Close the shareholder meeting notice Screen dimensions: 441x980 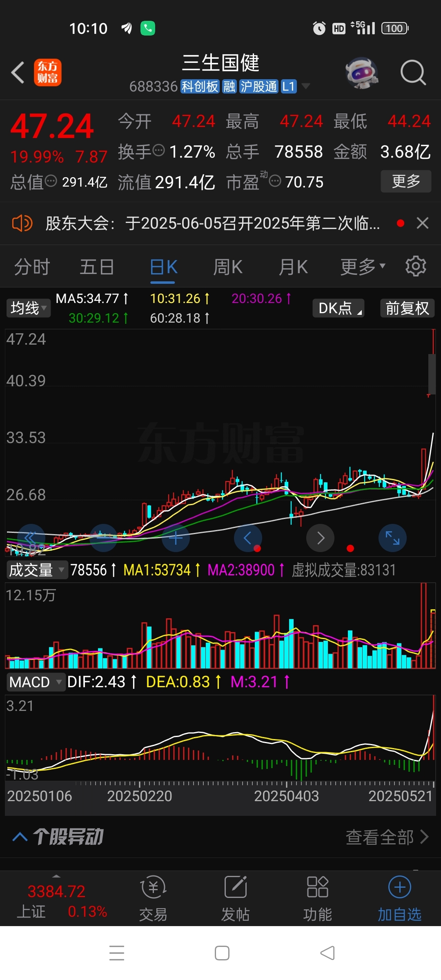coord(423,223)
